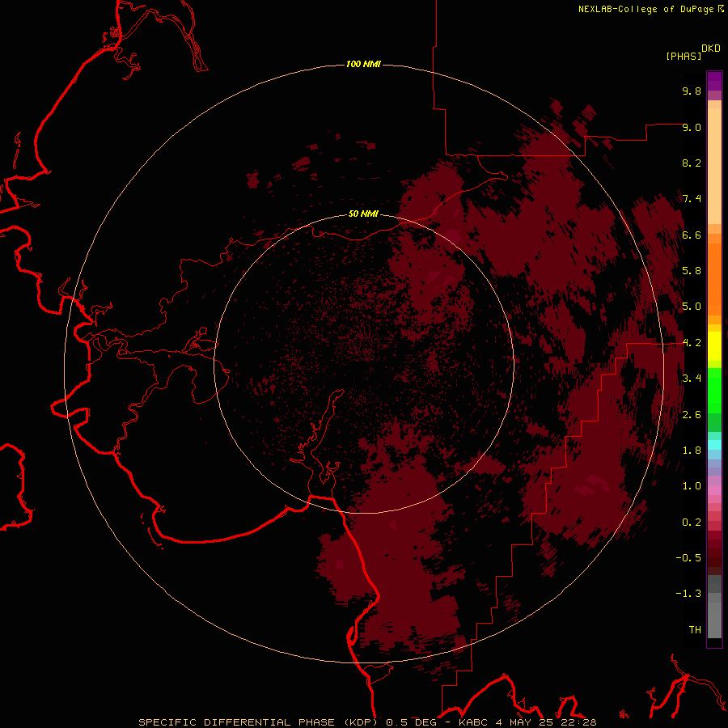Click the 0.5 DEG elevation text in the caption

coord(412,722)
